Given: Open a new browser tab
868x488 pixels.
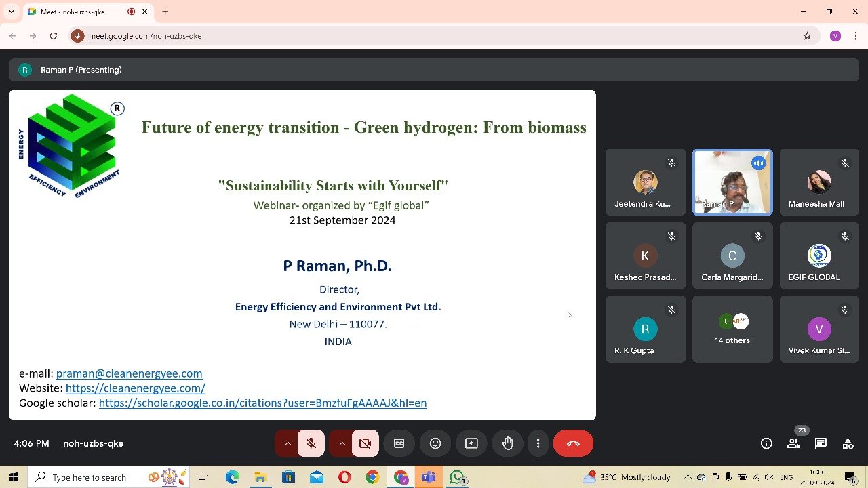Looking at the screenshot, I should click(165, 12).
